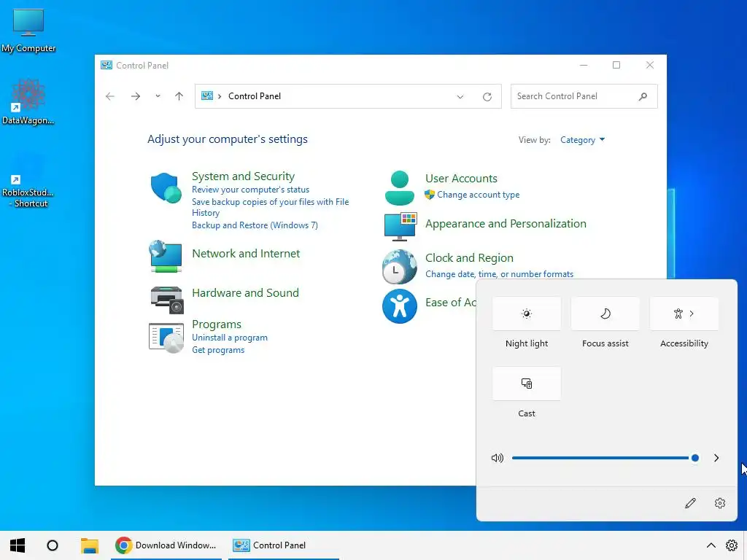
Task: Switch to the Control Panel taskbar item
Action: 284,545
